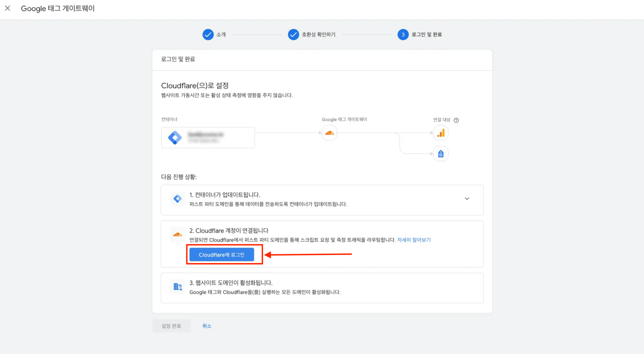The width and height of the screenshot is (644, 354).
Task: Click the 로그인 및 완료 card header
Action: click(x=178, y=59)
